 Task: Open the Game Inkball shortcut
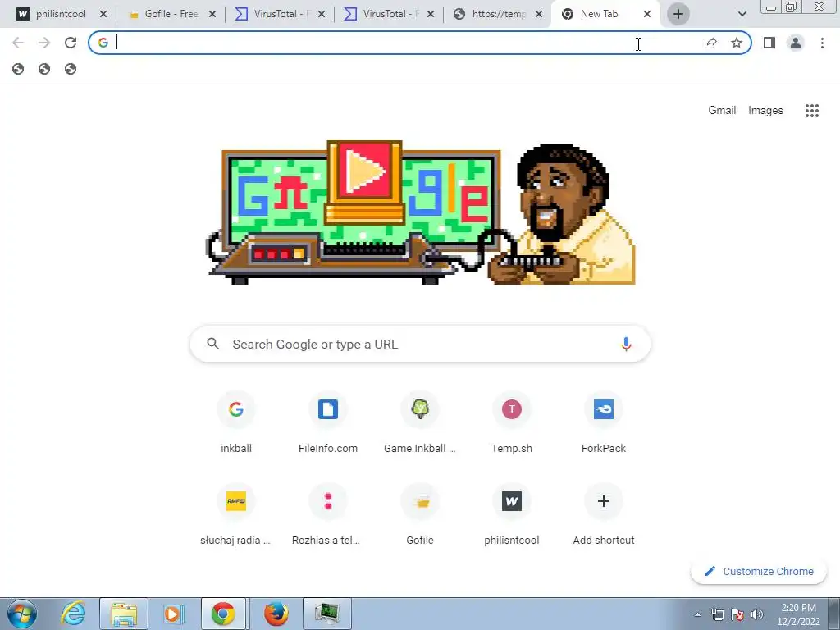tap(420, 422)
